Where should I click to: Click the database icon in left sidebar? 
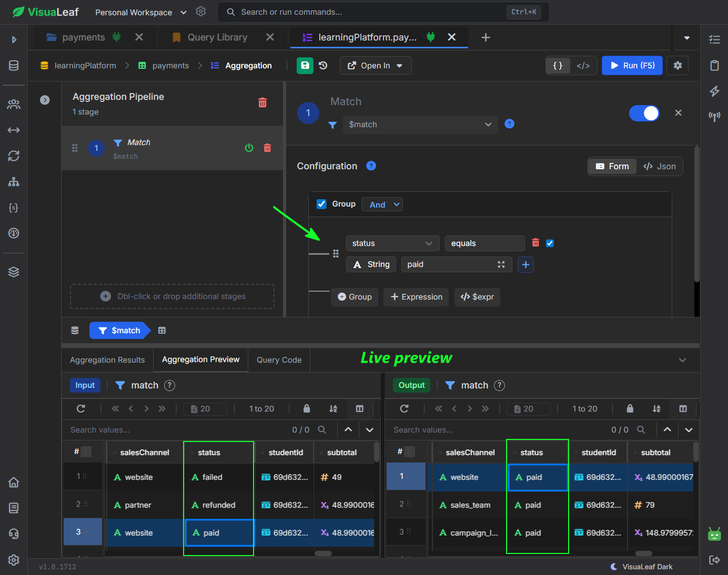pos(14,65)
